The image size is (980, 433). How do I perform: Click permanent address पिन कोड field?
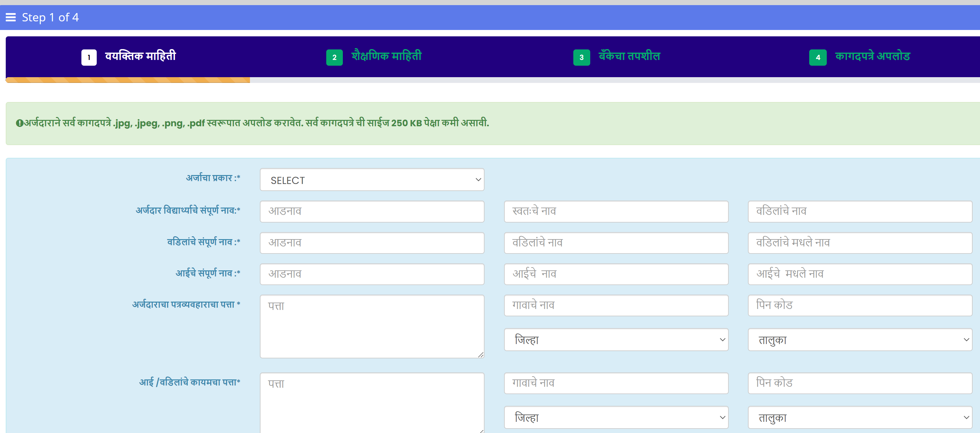[860, 383]
